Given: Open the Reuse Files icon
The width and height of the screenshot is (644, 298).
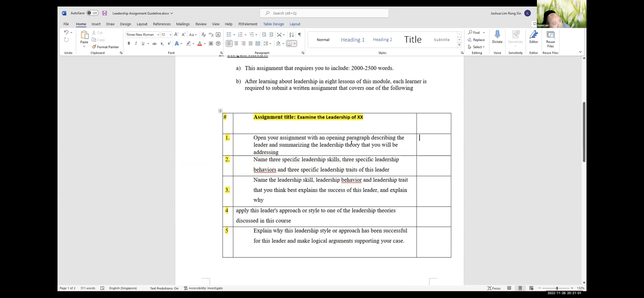Looking at the screenshot, I should pos(551,35).
